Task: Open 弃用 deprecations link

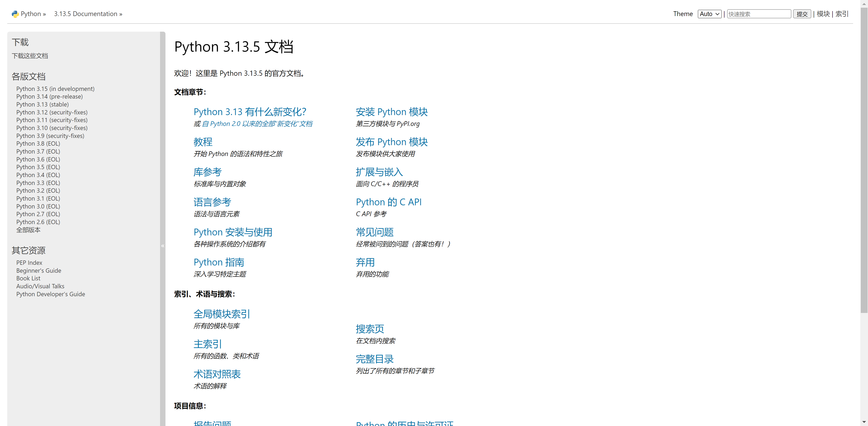Action: 365,262
